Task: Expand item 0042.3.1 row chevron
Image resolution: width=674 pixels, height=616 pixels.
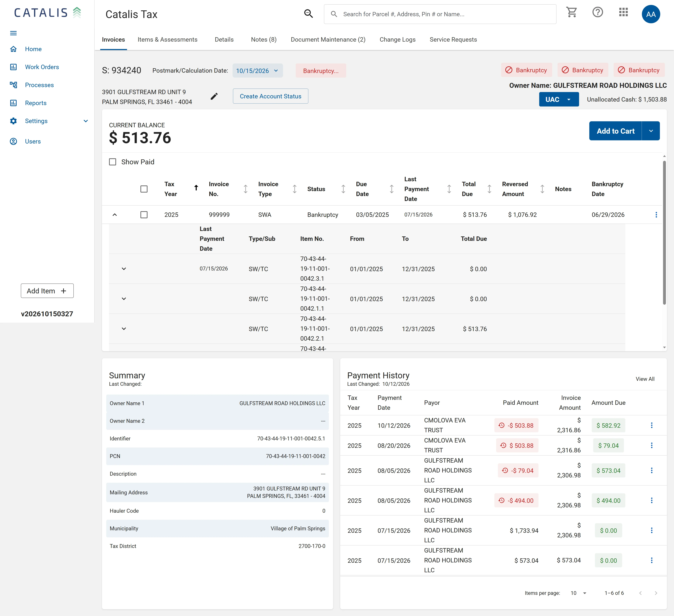Action: click(x=124, y=269)
